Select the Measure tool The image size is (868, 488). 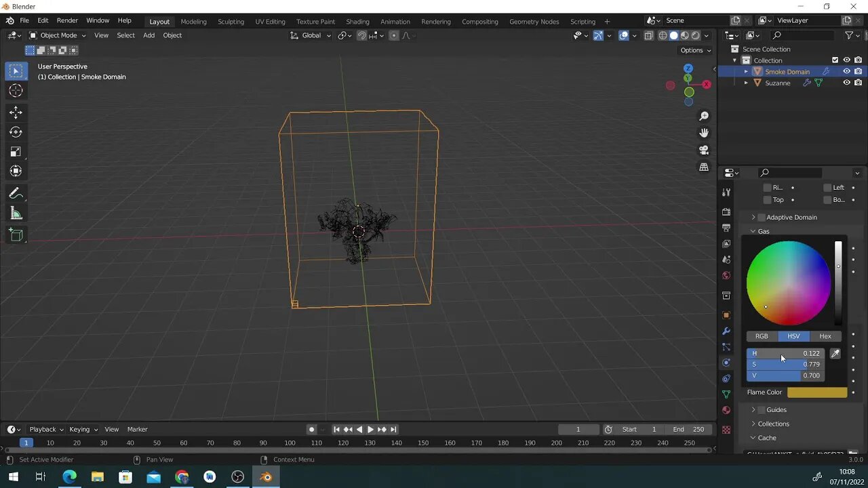click(16, 214)
